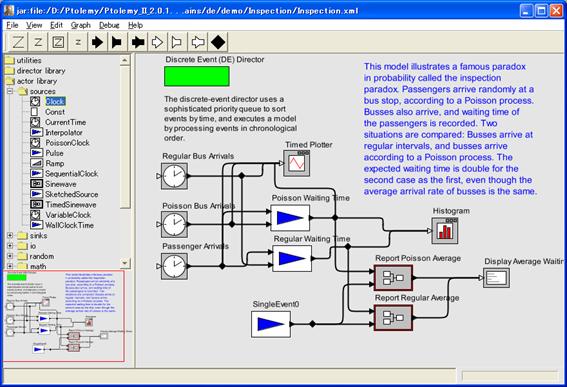
Task: Select the Report Regular Average composite
Action: tap(393, 318)
